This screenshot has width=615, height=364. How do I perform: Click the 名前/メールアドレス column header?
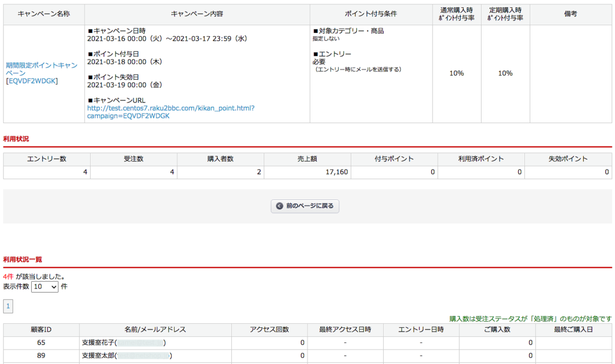point(155,329)
